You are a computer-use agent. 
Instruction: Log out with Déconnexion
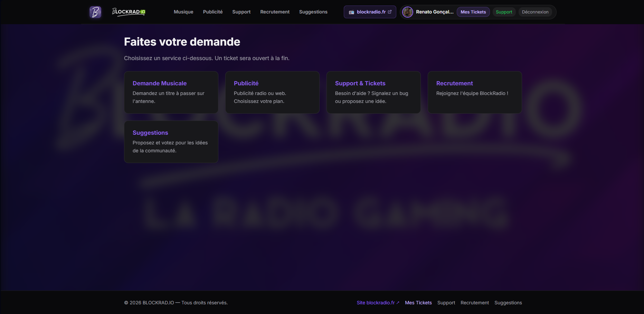coord(535,12)
